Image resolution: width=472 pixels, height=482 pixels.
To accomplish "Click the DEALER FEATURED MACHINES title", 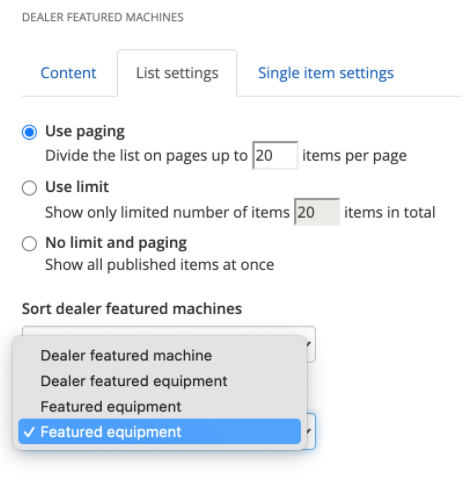I will coord(103,17).
